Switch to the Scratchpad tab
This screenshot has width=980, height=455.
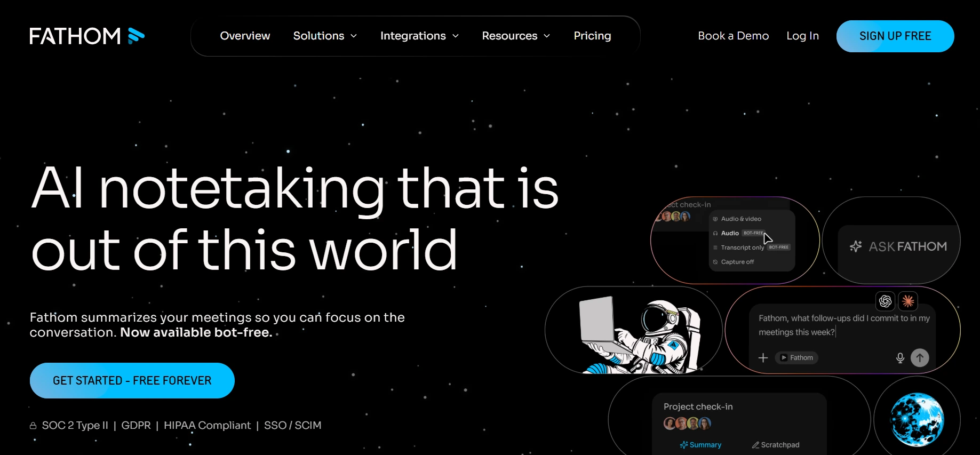(x=776, y=445)
